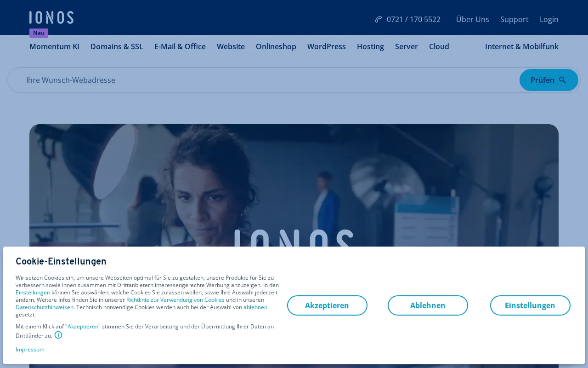The height and width of the screenshot is (368, 588).
Task: Reject cookies with Ablehnen button
Action: pyautogui.click(x=428, y=305)
